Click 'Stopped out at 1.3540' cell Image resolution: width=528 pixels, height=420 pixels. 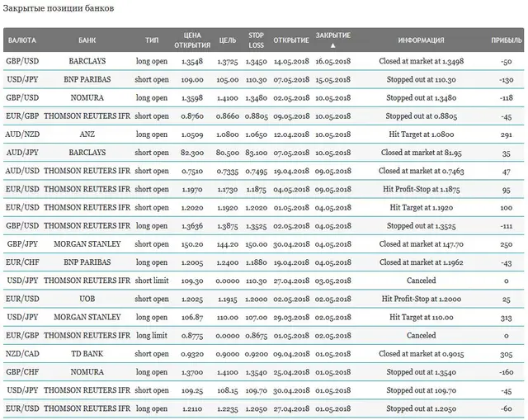point(422,372)
